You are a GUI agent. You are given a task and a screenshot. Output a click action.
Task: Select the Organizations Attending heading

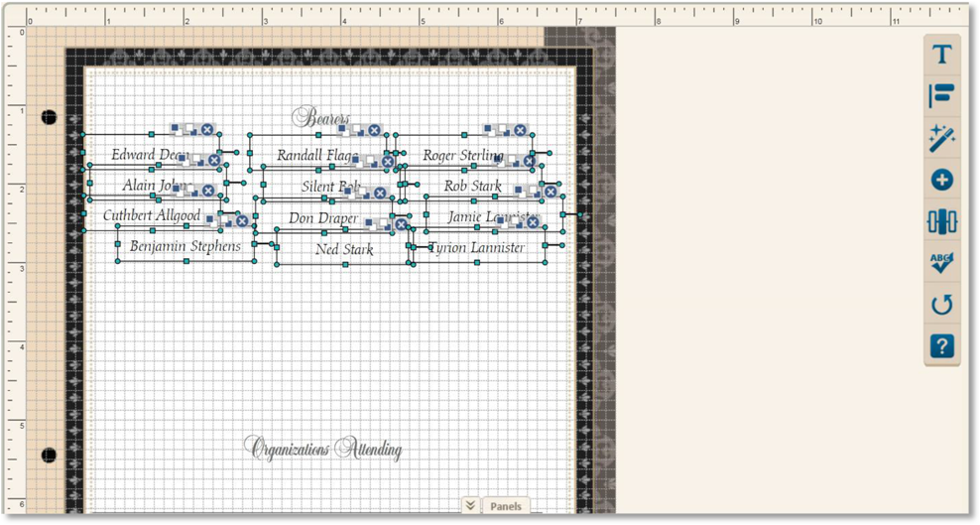pyautogui.click(x=323, y=450)
